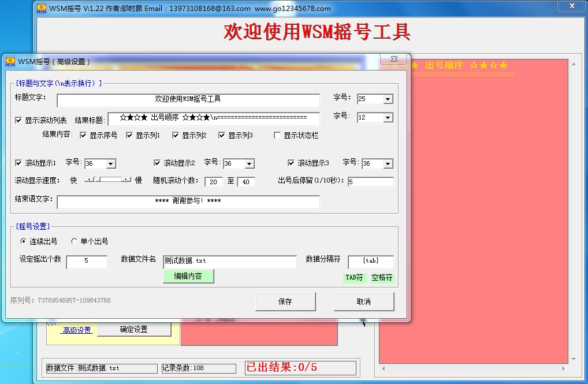Open title font size dropdown showing 25
Viewport: 588px width, 384px height.
[388, 99]
